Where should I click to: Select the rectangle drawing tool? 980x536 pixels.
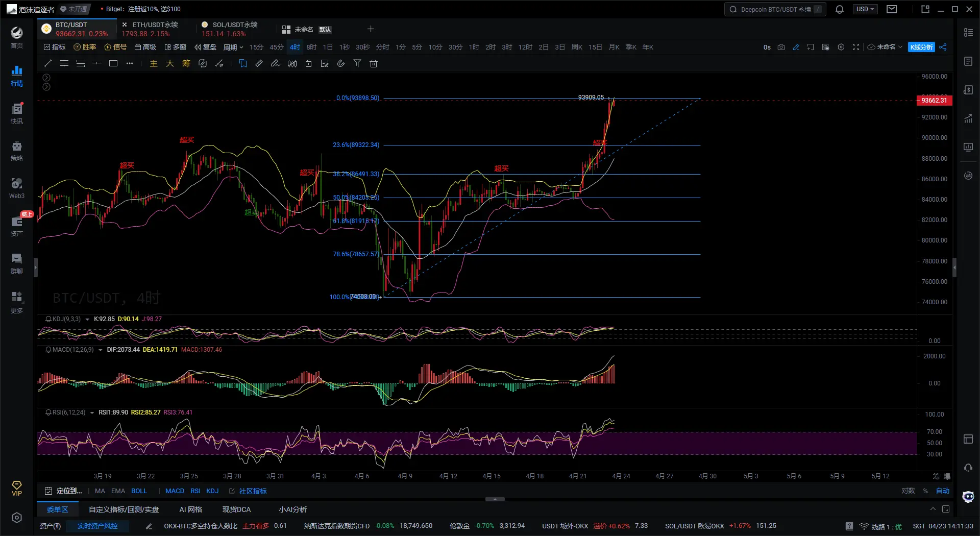113,64
